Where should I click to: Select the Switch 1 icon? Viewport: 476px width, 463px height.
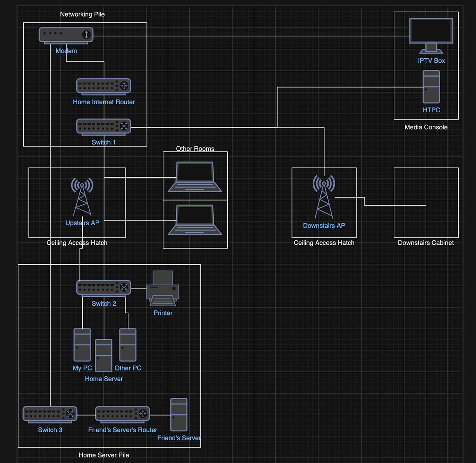pos(104,127)
